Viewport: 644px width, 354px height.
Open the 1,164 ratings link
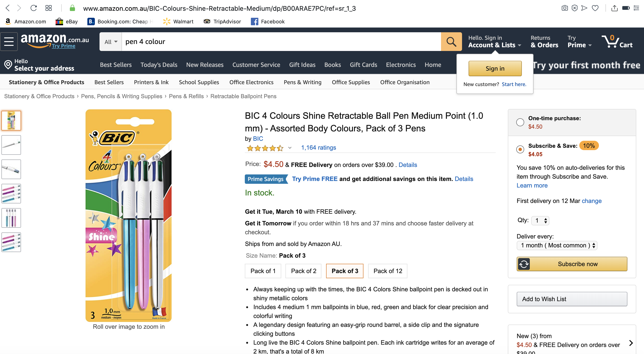tap(318, 148)
